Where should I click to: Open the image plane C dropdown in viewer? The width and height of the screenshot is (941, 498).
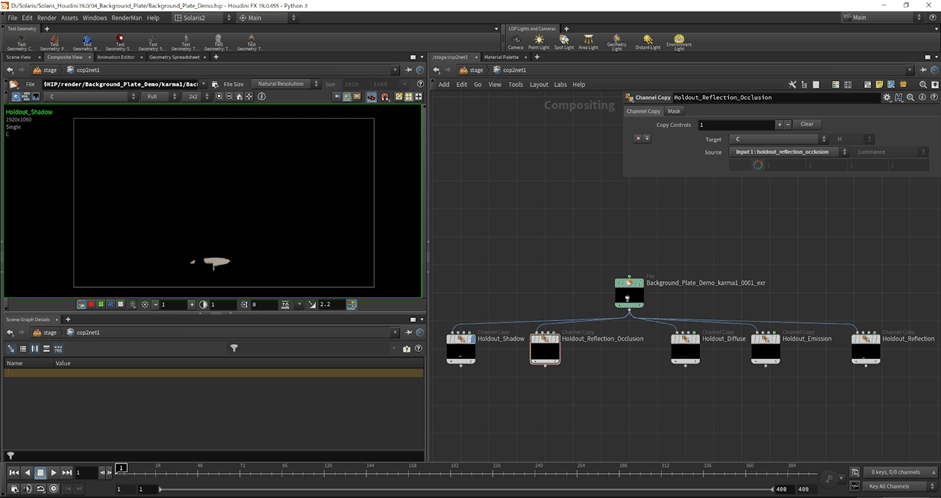click(x=92, y=97)
